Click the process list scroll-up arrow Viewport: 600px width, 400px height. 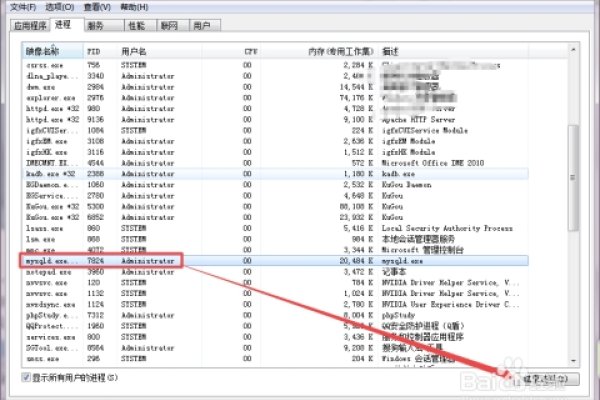(573, 49)
